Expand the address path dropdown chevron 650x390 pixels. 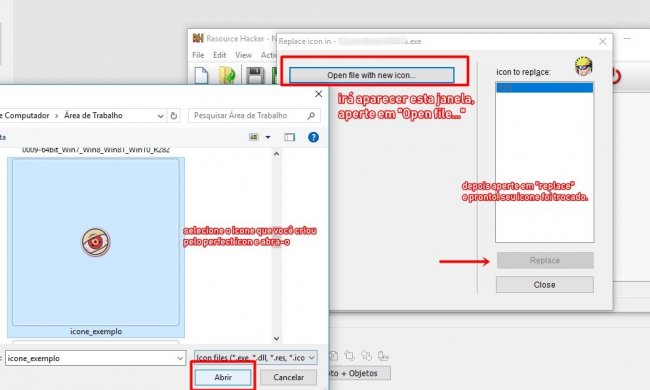pos(160,116)
